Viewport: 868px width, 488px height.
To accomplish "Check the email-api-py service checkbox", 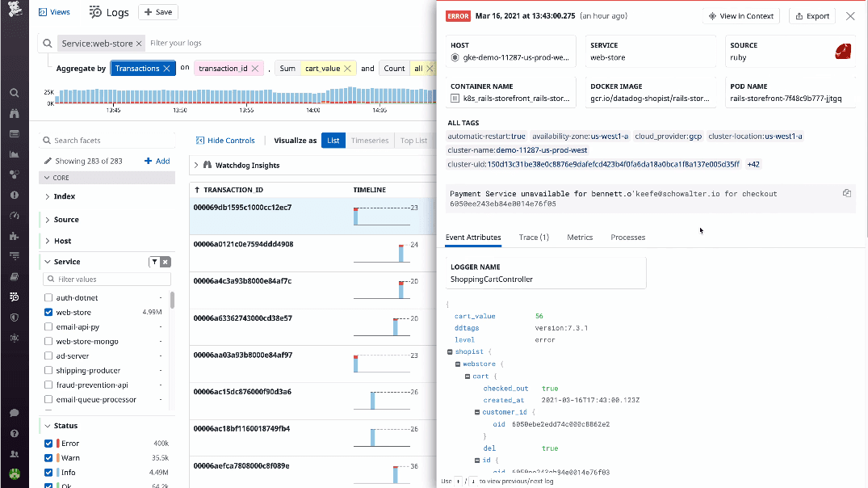I will pos(48,326).
